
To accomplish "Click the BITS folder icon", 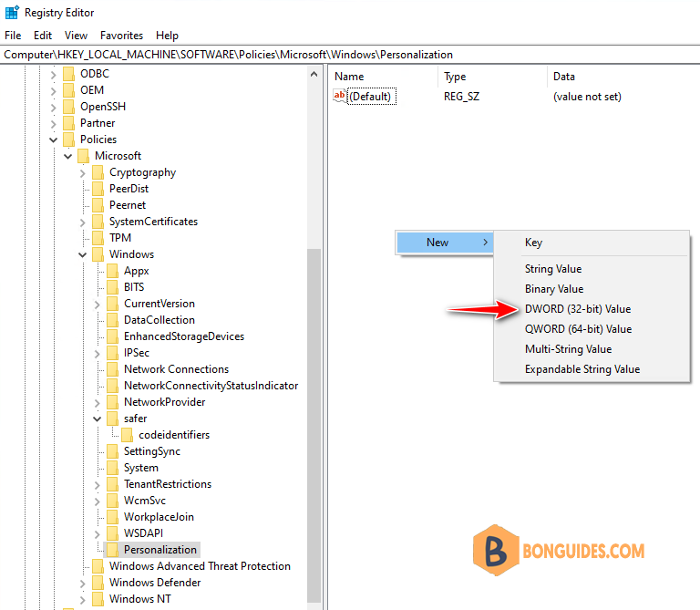I will 112,287.
